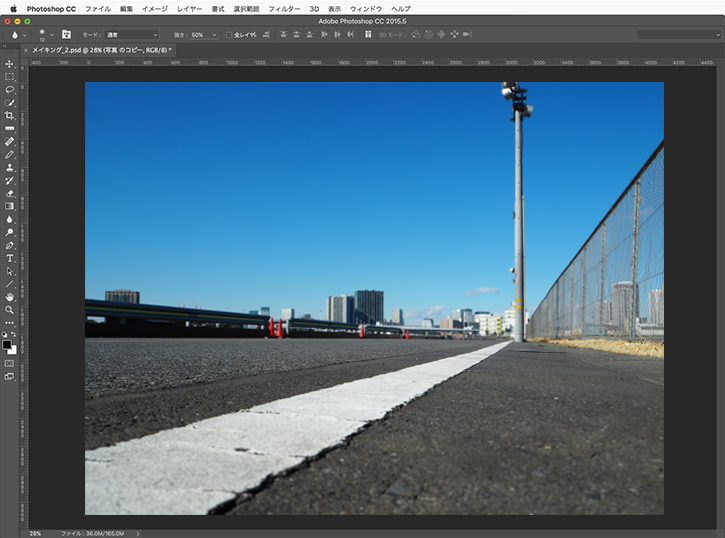Click the tablet pressure icon after Sample All Layers
Screen dimensions: 725x538
point(266,35)
